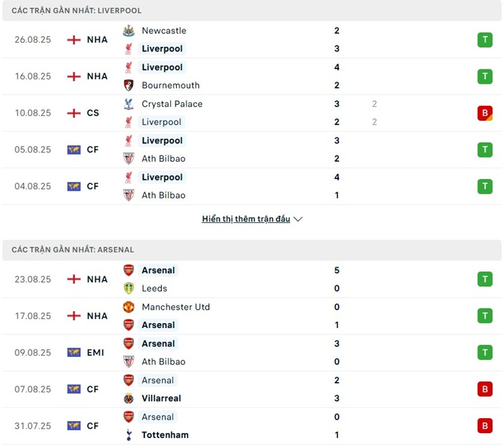Click the Newcastle club crest icon

pos(129,30)
